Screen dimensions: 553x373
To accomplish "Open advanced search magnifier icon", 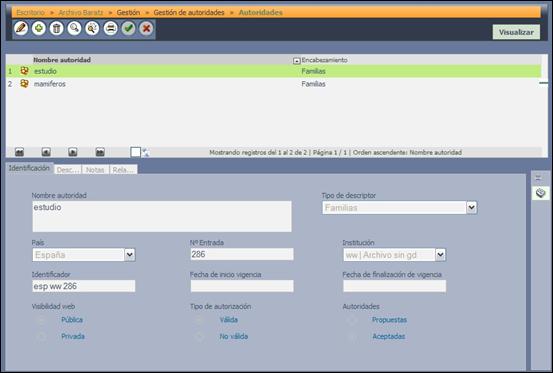I will [x=92, y=28].
